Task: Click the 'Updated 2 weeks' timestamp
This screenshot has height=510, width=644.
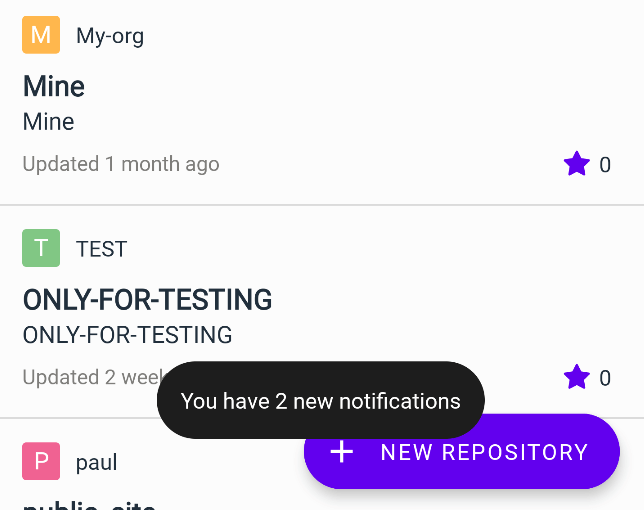Action: click(93, 377)
